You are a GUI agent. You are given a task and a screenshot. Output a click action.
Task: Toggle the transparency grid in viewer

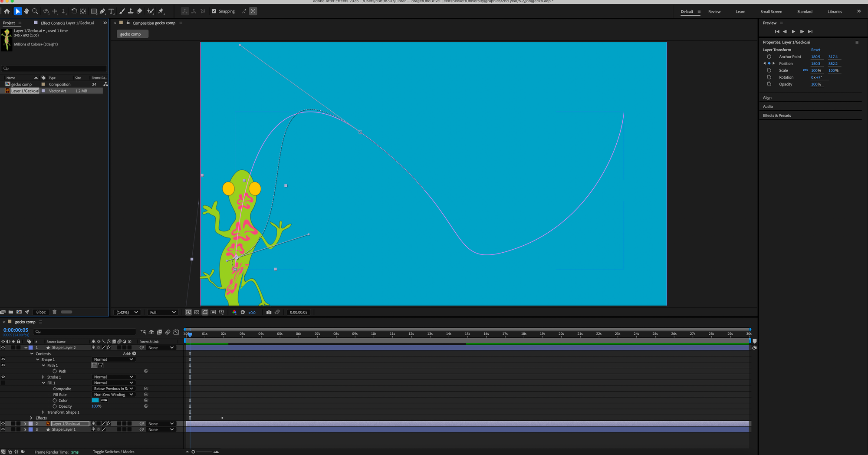tap(197, 312)
